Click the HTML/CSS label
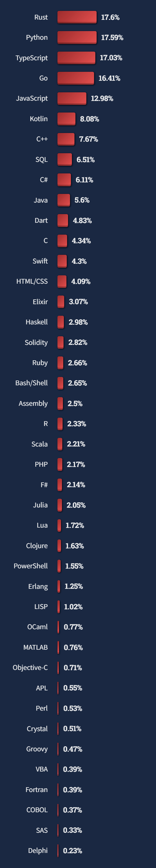Image resolution: width=156 pixels, height=868 pixels. [32, 281]
